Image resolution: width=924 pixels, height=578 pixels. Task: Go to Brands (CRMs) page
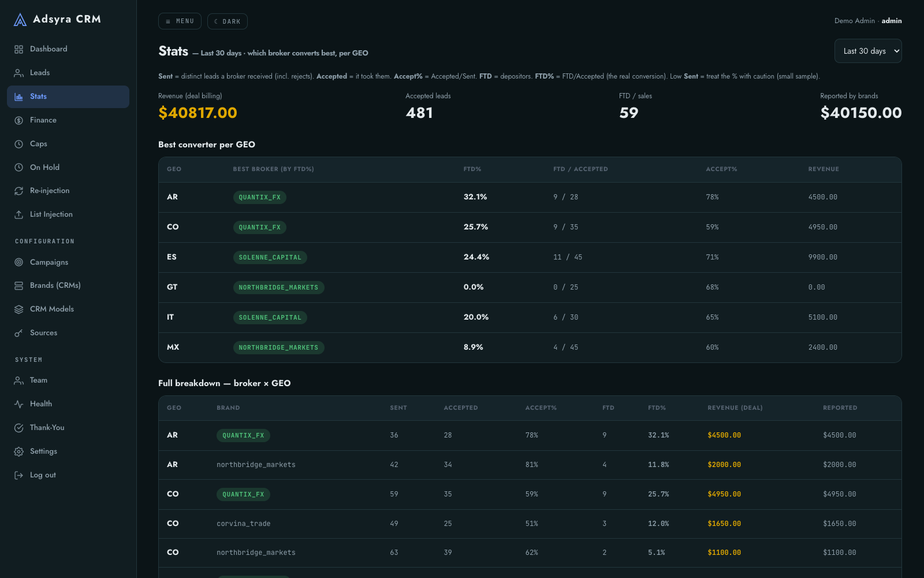click(68, 286)
